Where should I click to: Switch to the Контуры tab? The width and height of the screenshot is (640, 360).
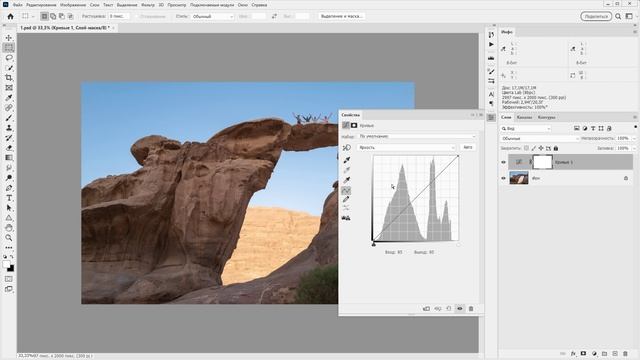(547, 117)
